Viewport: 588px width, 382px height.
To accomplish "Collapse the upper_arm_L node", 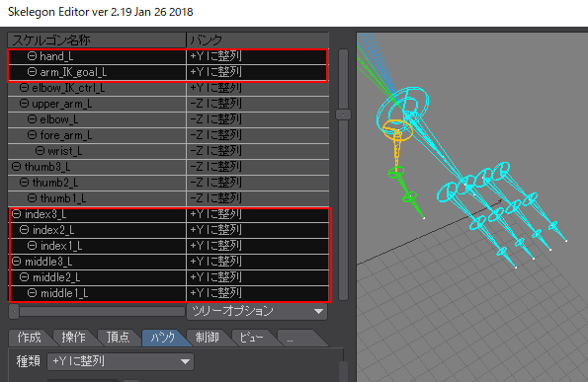I will click(24, 104).
